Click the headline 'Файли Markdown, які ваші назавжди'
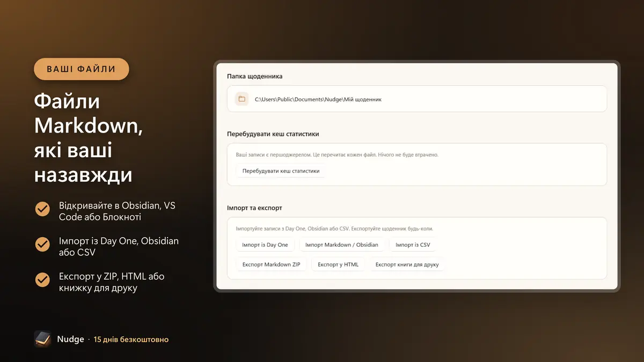 click(89, 138)
